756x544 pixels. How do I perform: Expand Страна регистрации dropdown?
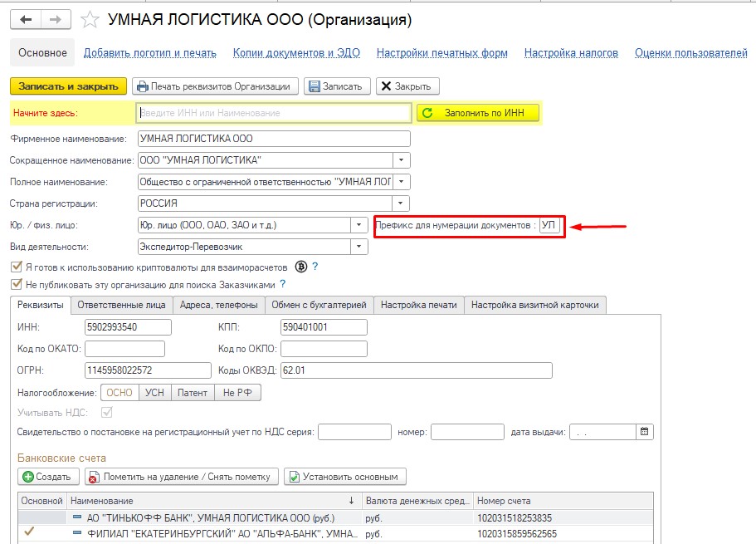coord(401,203)
